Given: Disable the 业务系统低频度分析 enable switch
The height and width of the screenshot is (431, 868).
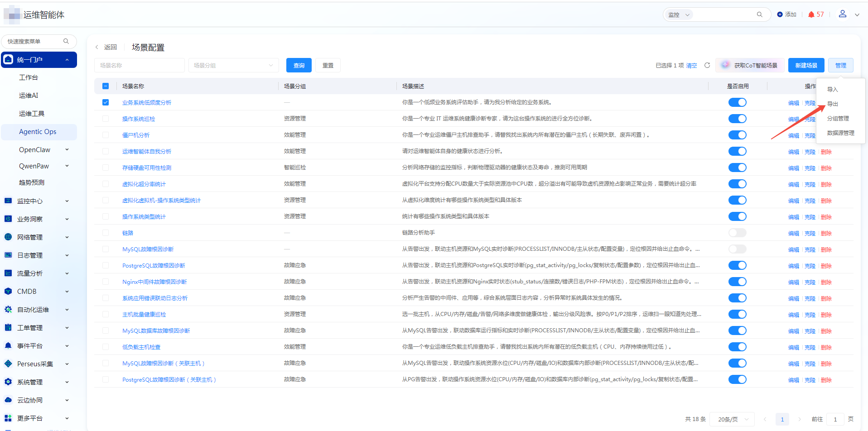Looking at the screenshot, I should tap(737, 102).
